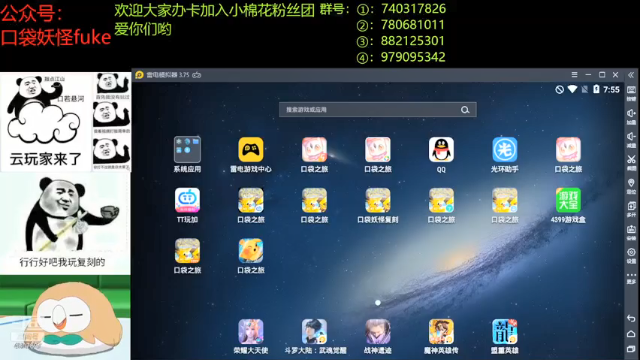Image resolution: width=640 pixels, height=360 pixels.
Task: Open 口袋之旅 icon directly below 系统应用 and TT玩加 column bottom
Action: tap(187, 251)
